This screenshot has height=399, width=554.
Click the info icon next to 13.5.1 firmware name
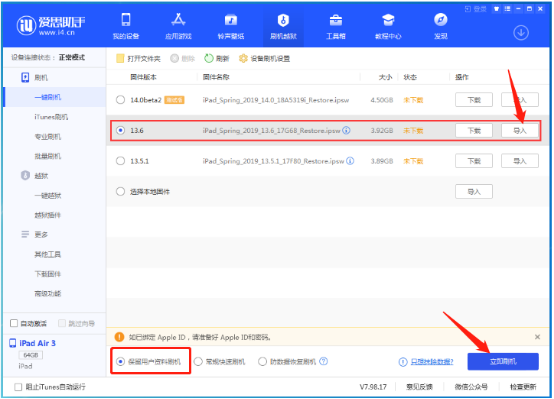click(x=350, y=161)
